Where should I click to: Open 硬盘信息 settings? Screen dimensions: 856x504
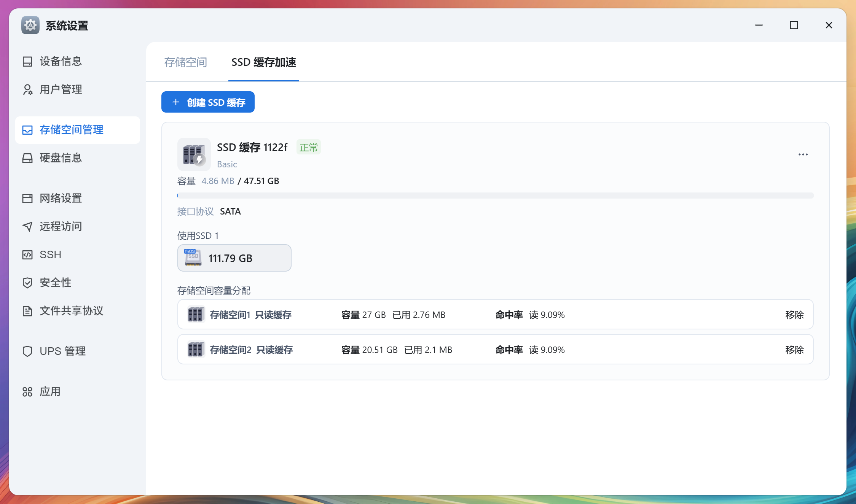click(61, 158)
